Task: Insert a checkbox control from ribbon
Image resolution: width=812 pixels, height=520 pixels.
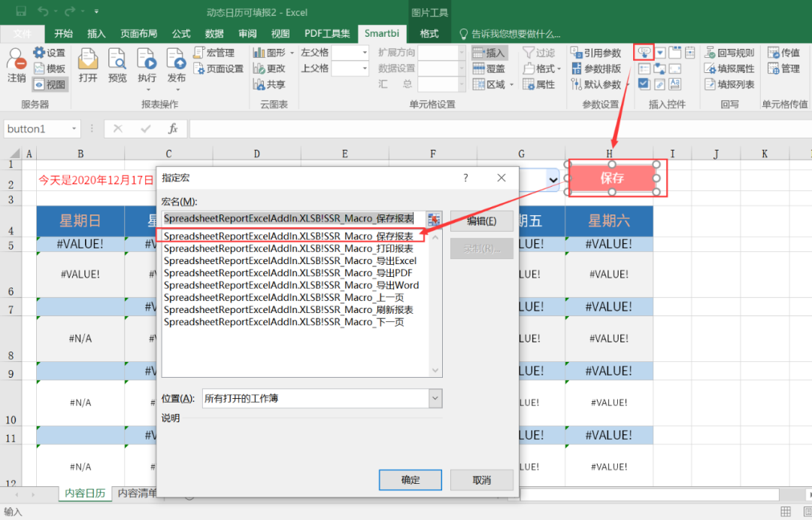Action: 644,84
